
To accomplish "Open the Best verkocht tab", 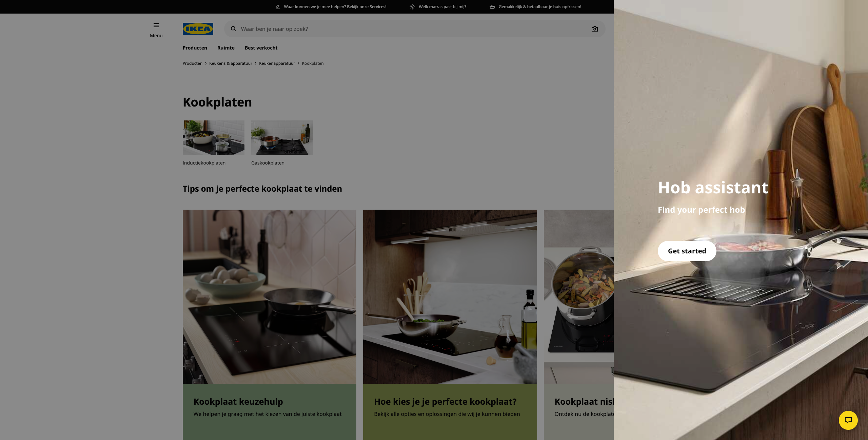I will (x=261, y=48).
